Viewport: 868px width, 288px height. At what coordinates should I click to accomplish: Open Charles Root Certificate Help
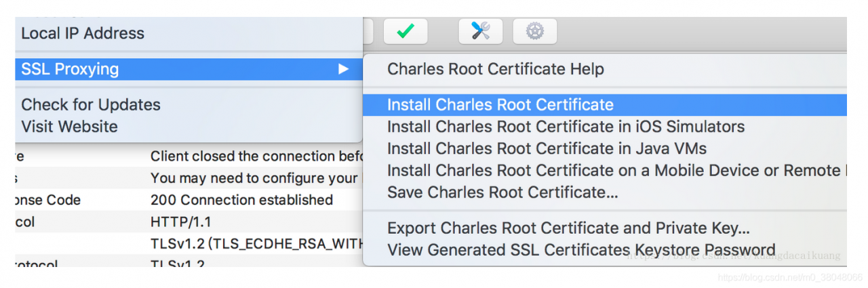pos(605,69)
